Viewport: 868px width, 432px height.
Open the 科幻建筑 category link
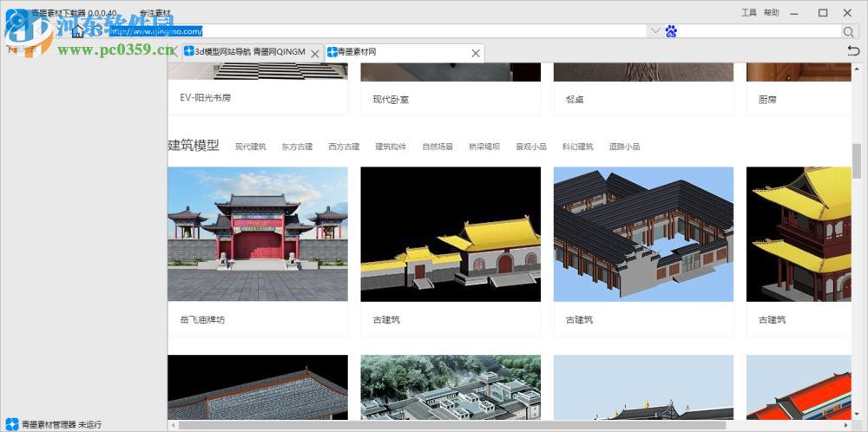578,147
